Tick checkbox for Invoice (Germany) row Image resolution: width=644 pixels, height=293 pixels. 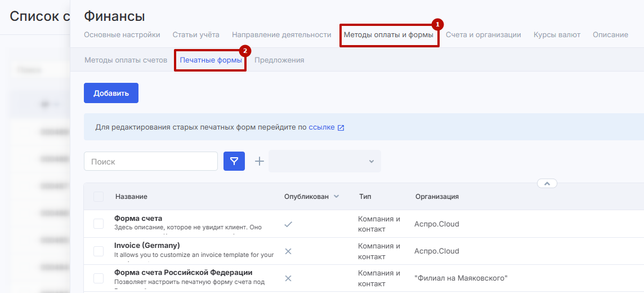pos(99,251)
